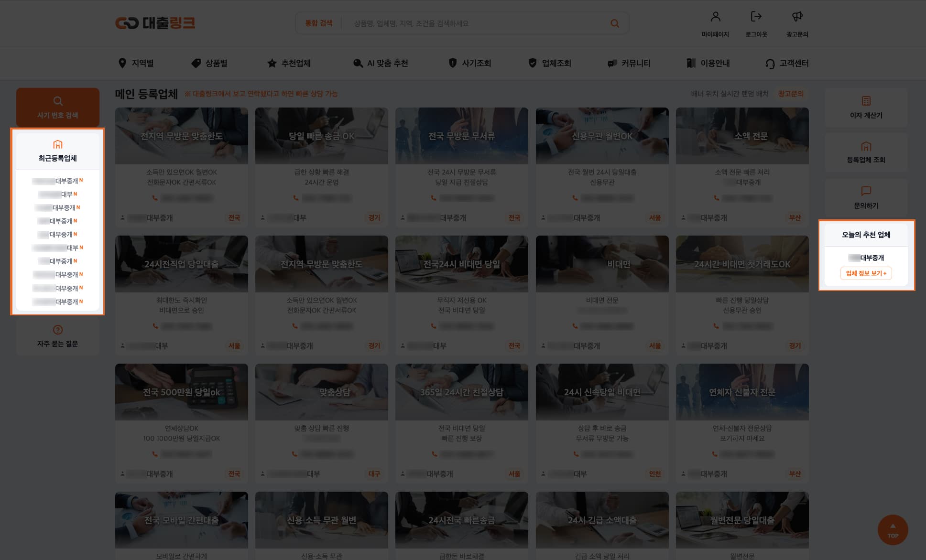
Task: Click the 커뮤니티 chat icon
Action: click(x=612, y=63)
